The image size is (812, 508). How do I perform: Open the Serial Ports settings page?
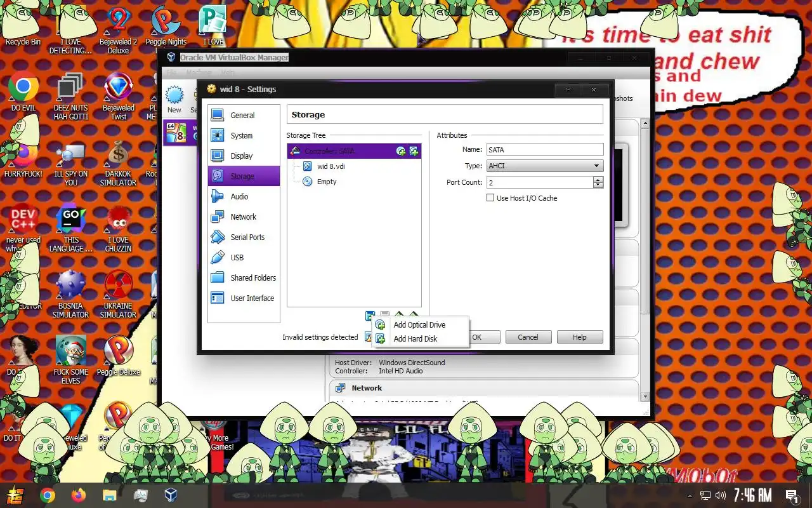(x=244, y=237)
